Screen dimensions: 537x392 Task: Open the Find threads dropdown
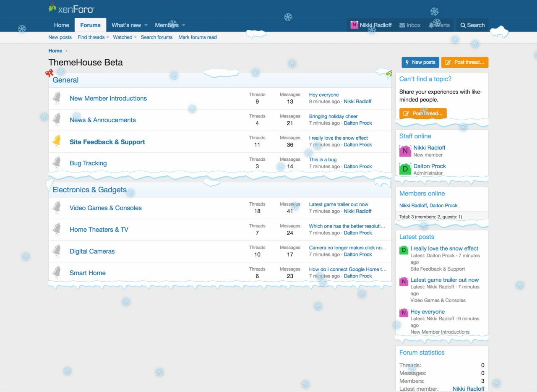click(x=107, y=37)
